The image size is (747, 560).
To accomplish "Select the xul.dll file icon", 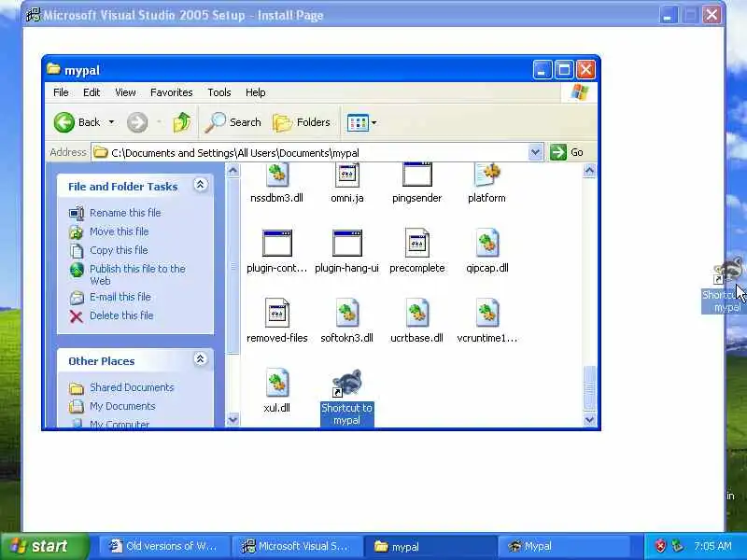I will (276, 383).
